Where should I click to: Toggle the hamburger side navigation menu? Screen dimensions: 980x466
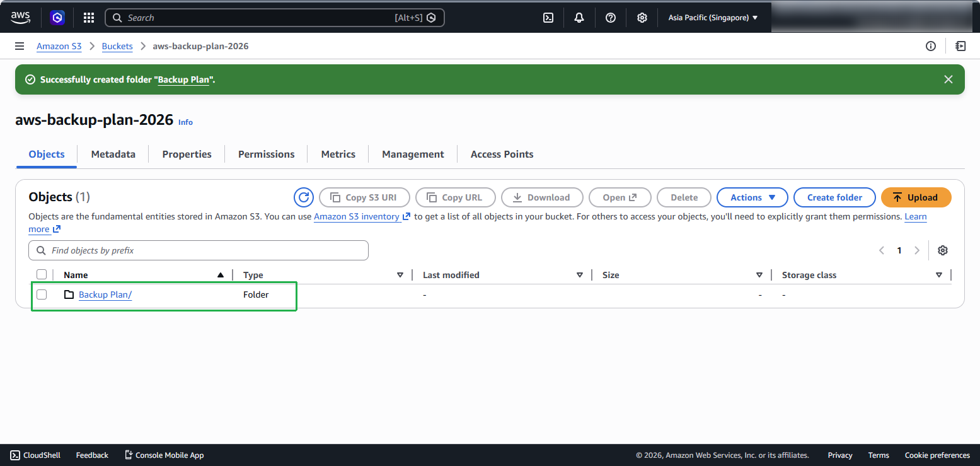coord(20,46)
